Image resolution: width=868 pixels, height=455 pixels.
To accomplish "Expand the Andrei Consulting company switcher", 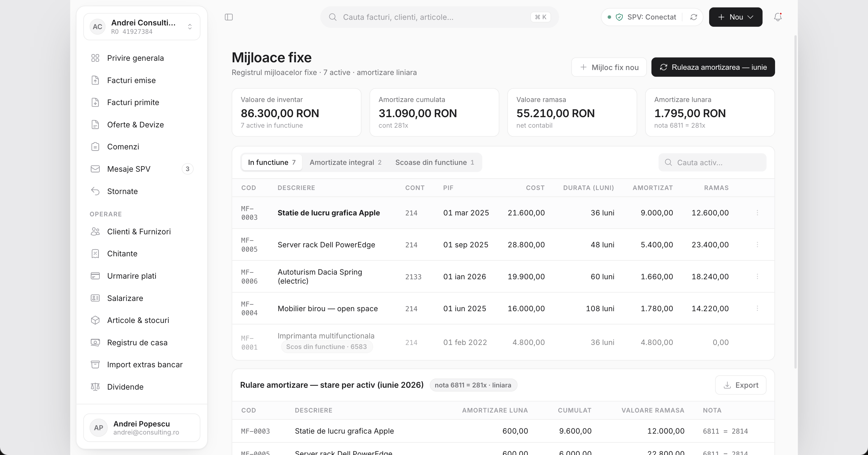I will pos(142,27).
